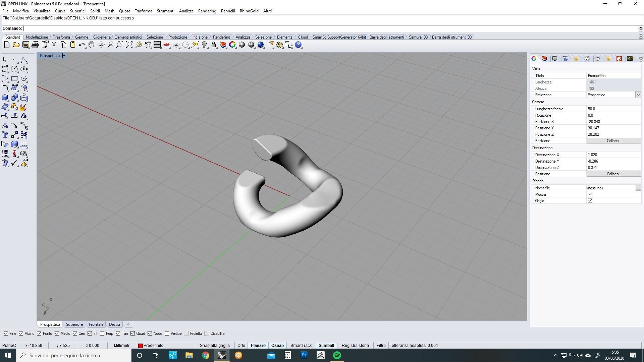
Task: Switch to the Gemme toolbar tab
Action: pyautogui.click(x=82, y=37)
